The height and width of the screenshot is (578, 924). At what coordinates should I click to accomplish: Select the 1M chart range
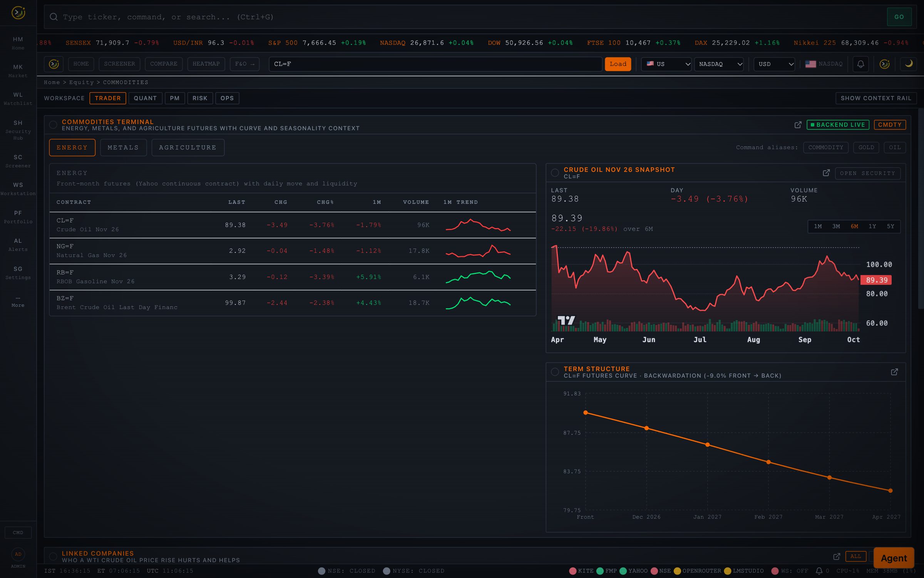(818, 226)
